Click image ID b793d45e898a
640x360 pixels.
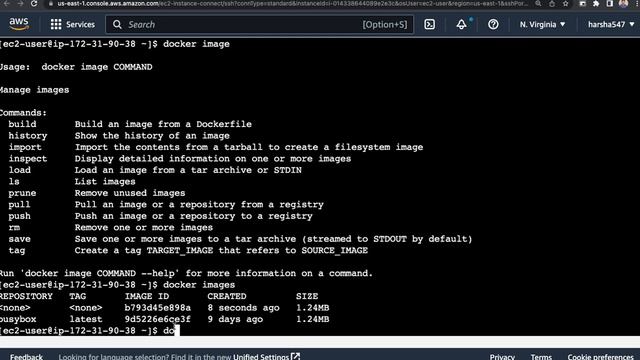[158, 308]
